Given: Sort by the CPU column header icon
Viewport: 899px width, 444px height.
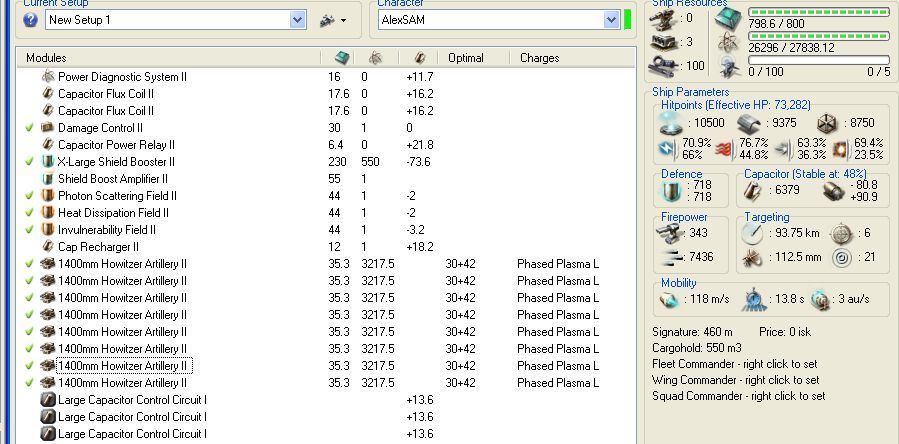Looking at the screenshot, I should point(342,58).
